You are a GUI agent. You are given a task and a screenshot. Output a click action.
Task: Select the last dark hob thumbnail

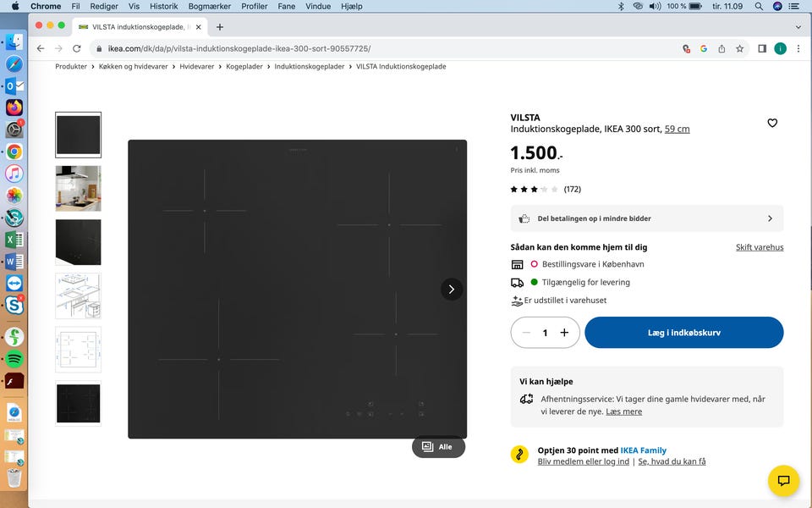(78, 403)
